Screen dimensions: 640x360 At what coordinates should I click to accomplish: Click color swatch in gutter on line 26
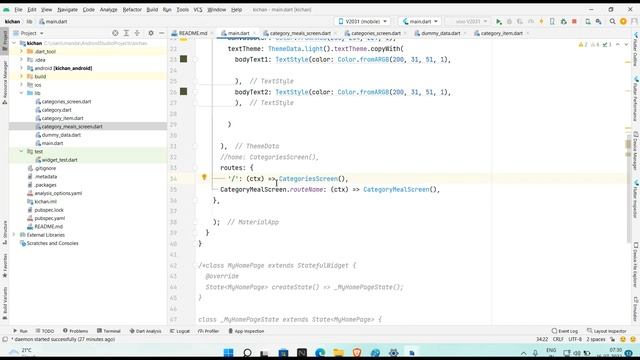(184, 92)
